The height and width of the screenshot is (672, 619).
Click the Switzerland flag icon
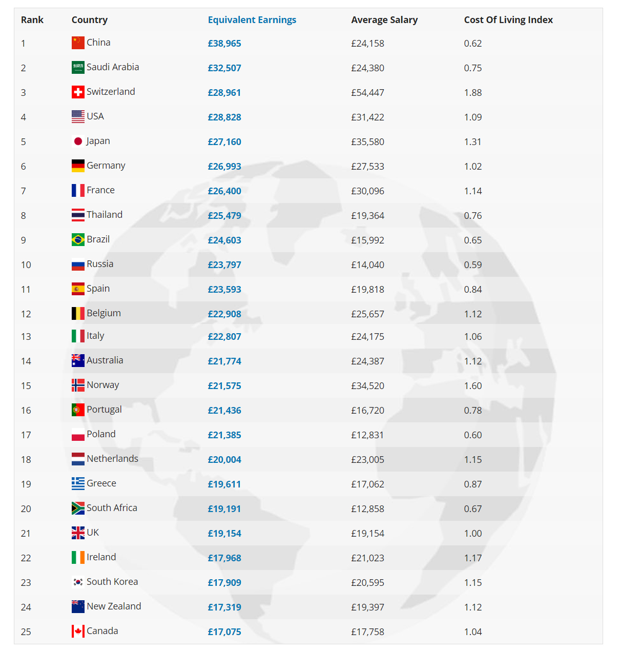coord(78,92)
